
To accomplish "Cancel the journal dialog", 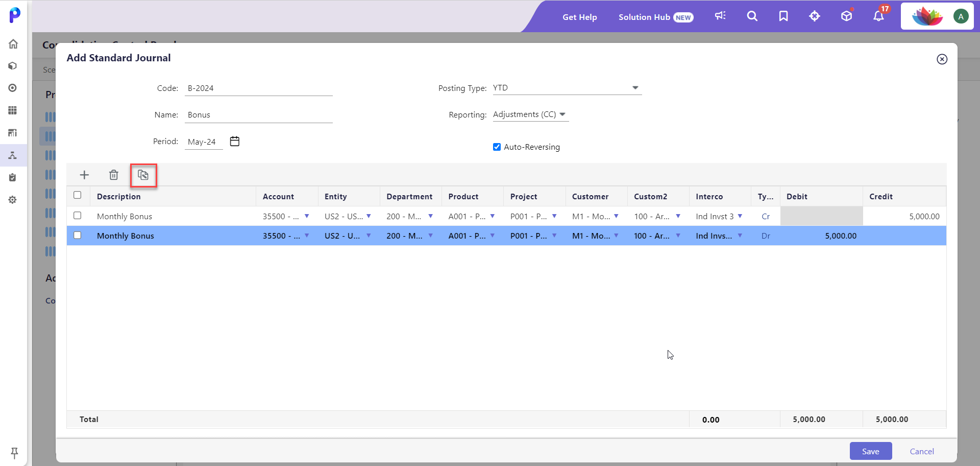I will 922,451.
